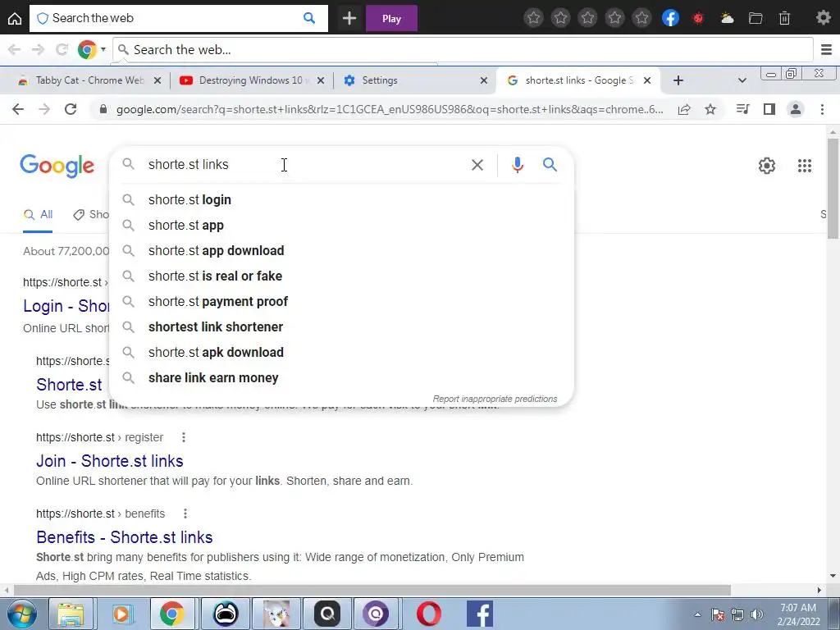Viewport: 840px width, 630px height.
Task: Open Chrome three-dot menu
Action: click(822, 109)
